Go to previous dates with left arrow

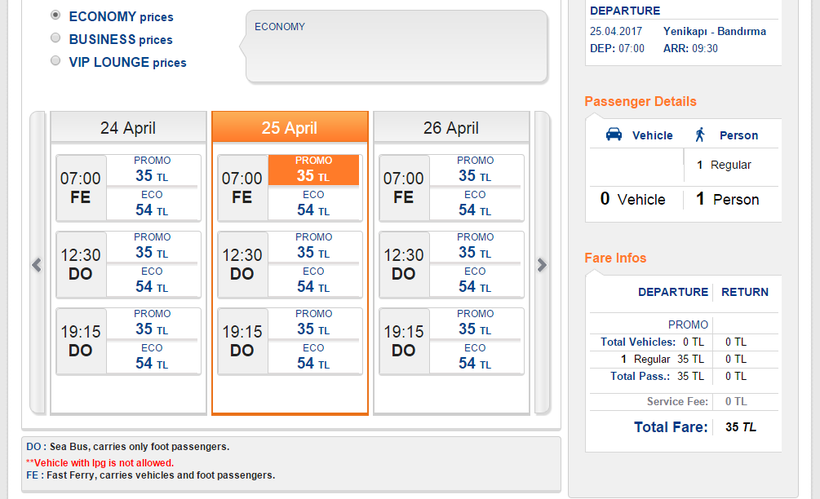coord(37,265)
